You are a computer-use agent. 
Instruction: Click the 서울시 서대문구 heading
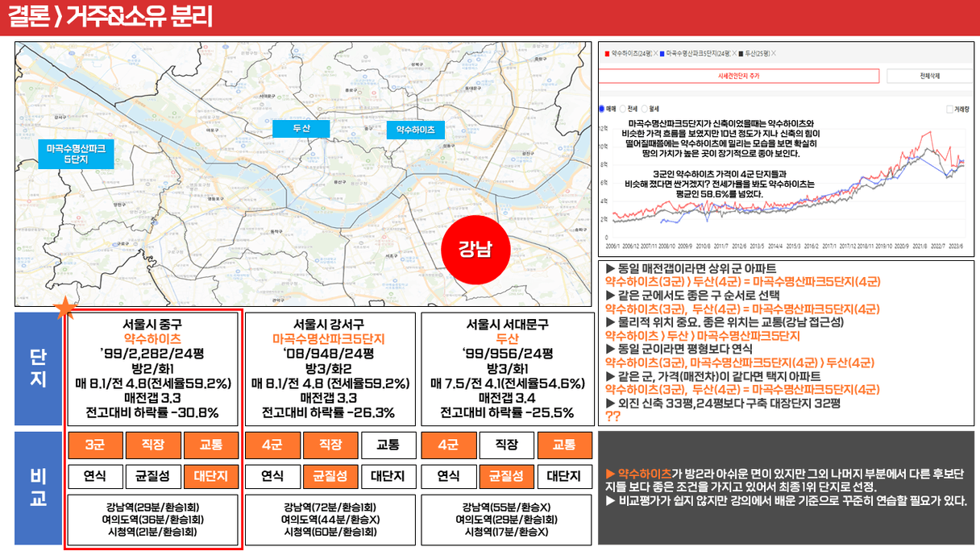click(507, 325)
